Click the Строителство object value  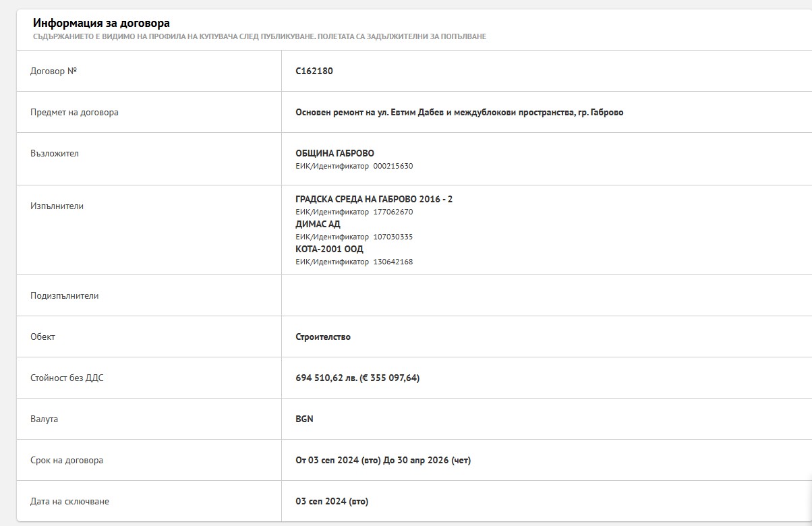pyautogui.click(x=323, y=337)
